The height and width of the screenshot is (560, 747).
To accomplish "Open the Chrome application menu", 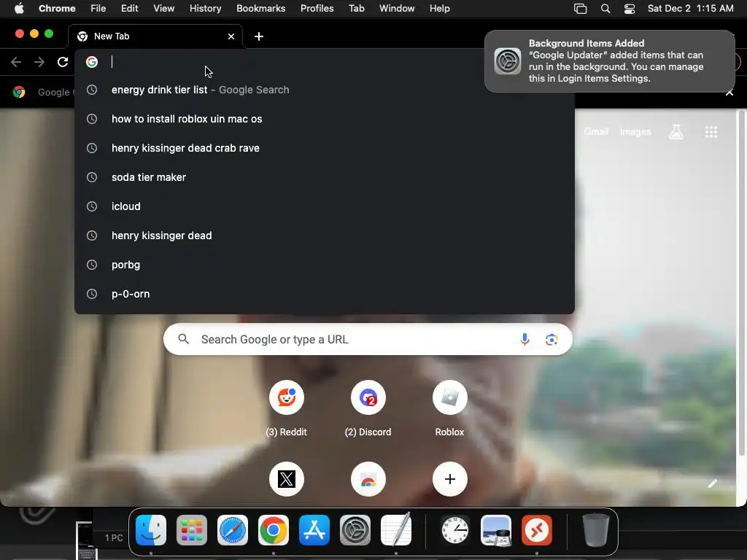I will [57, 9].
